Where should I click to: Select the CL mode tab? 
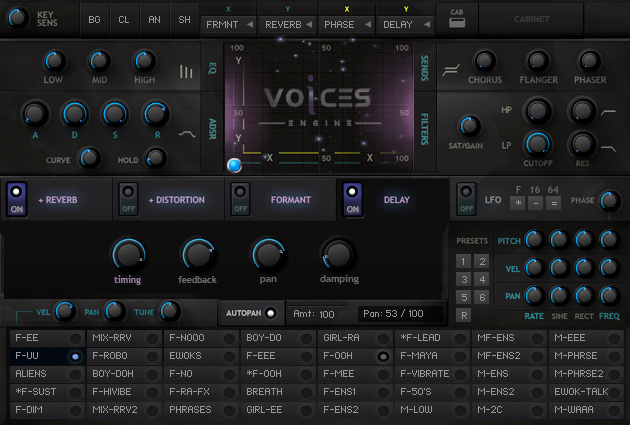tap(124, 20)
